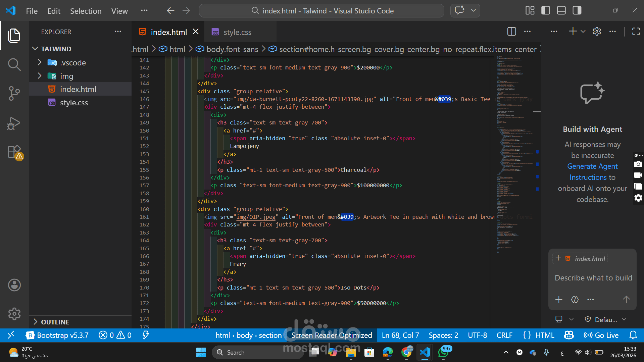Toggle the secondary side bar layout button

click(x=577, y=10)
